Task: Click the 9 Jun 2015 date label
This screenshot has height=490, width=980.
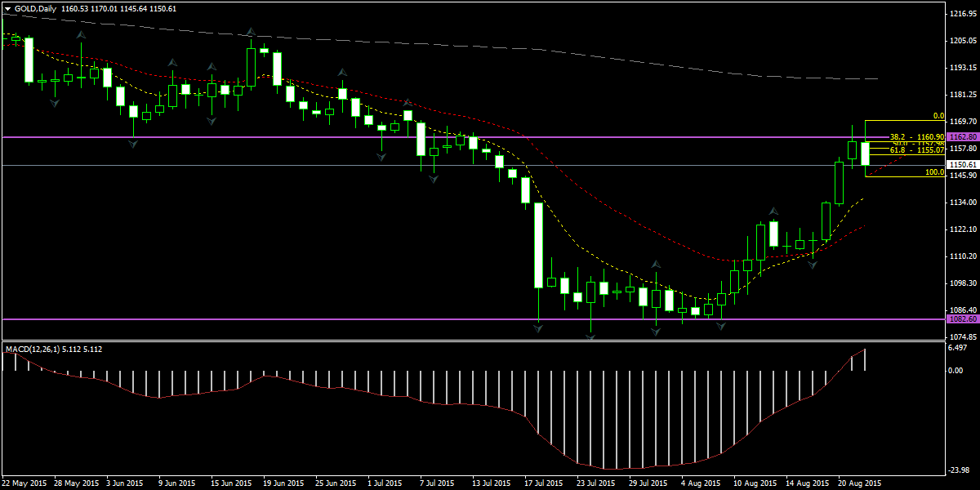Action: (177, 483)
